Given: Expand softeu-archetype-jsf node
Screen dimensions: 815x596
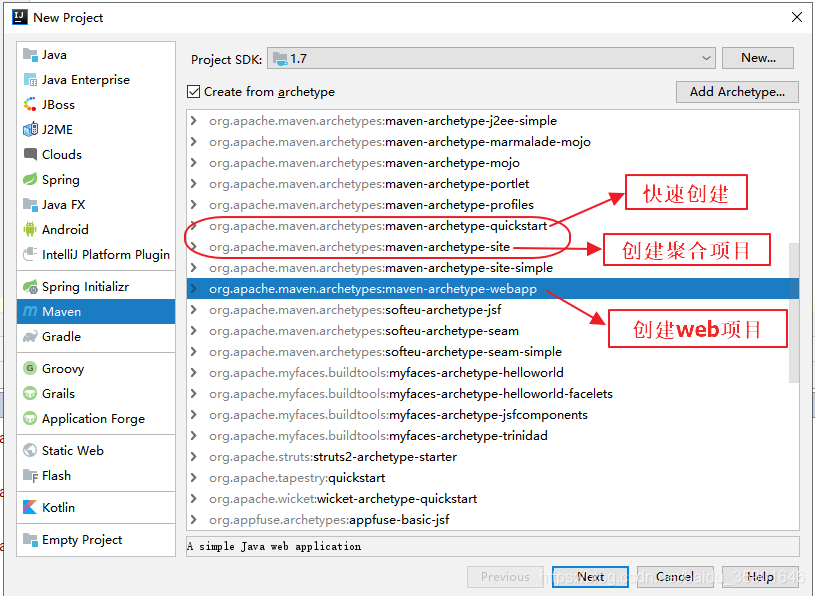Looking at the screenshot, I should (194, 310).
